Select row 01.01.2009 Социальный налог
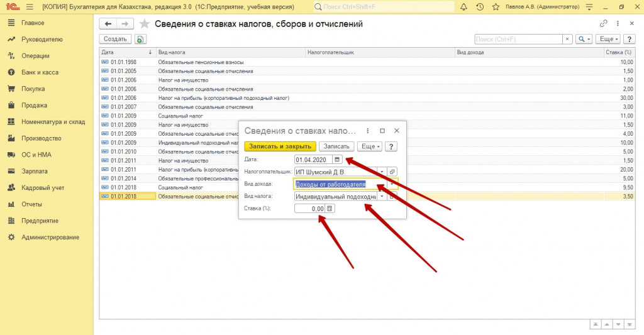The image size is (644, 335). tap(367, 116)
